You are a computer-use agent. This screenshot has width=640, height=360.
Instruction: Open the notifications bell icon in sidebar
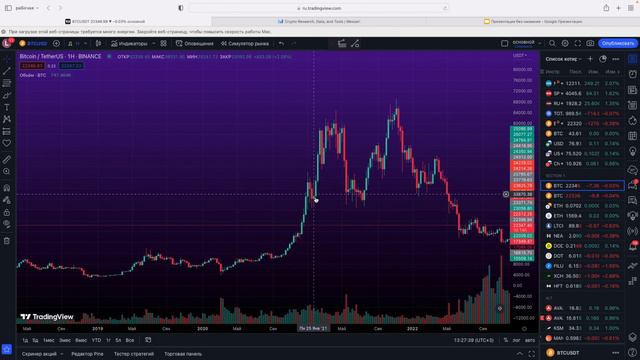coord(633,246)
